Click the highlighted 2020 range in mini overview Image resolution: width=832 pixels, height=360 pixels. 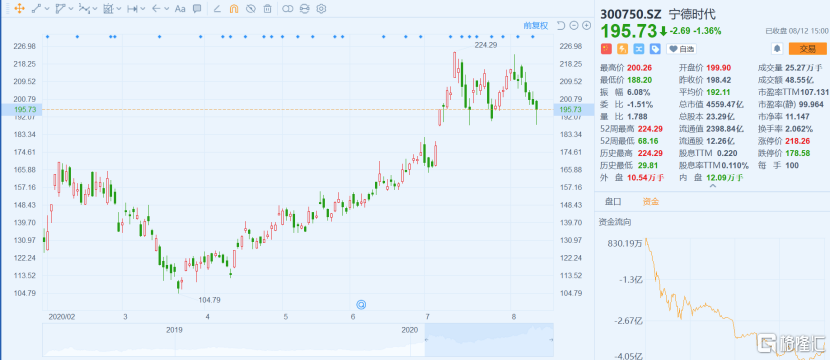[x=489, y=339]
